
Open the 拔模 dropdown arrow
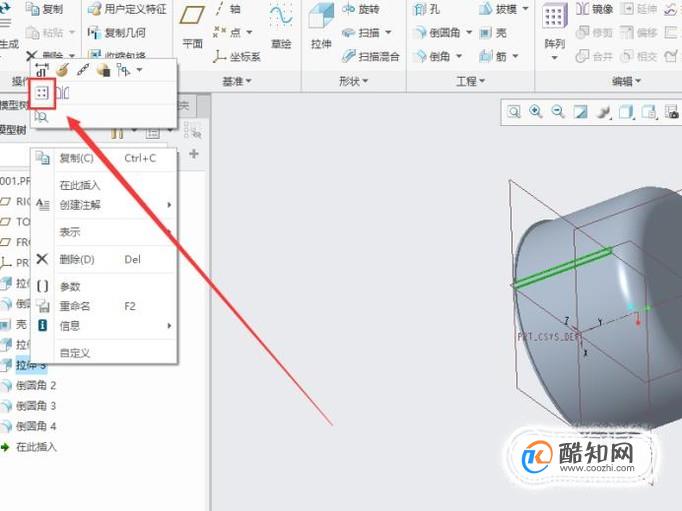tap(525, 9)
